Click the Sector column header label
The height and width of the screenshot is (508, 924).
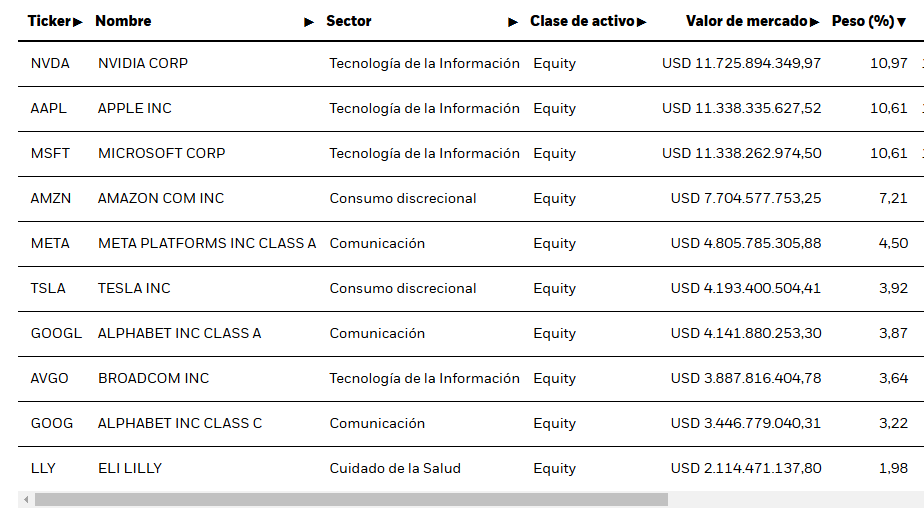click(349, 21)
